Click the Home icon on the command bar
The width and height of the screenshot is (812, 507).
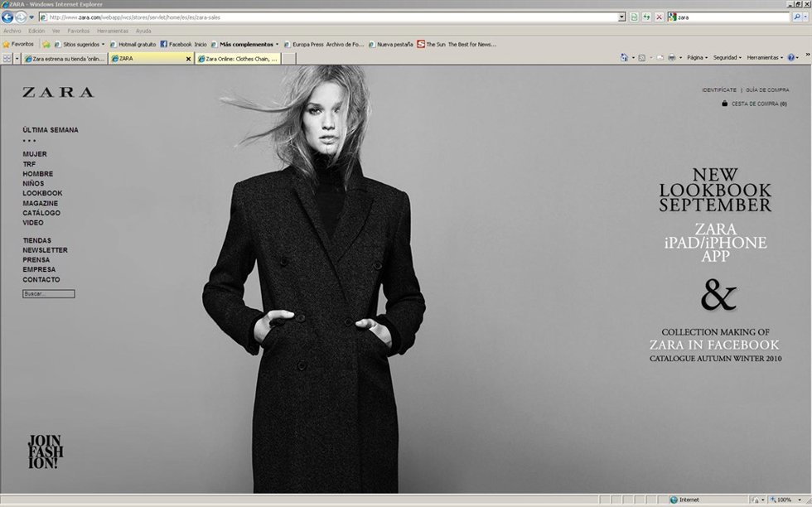(624, 57)
